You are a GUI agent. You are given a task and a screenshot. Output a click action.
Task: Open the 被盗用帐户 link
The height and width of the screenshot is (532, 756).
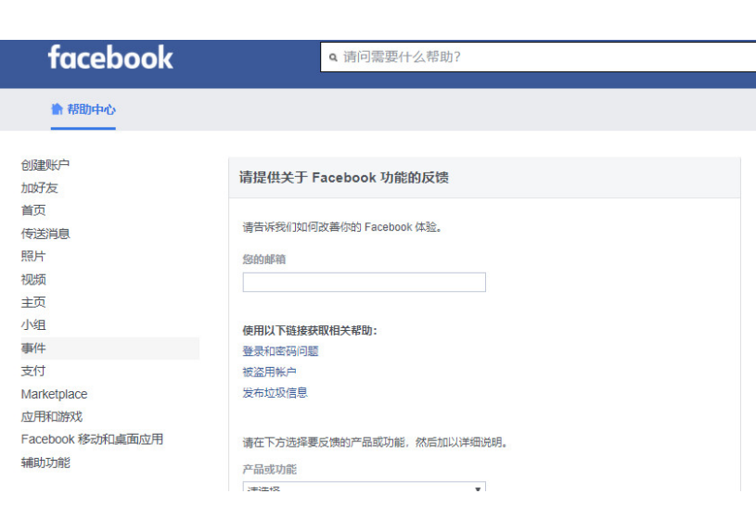point(269,372)
